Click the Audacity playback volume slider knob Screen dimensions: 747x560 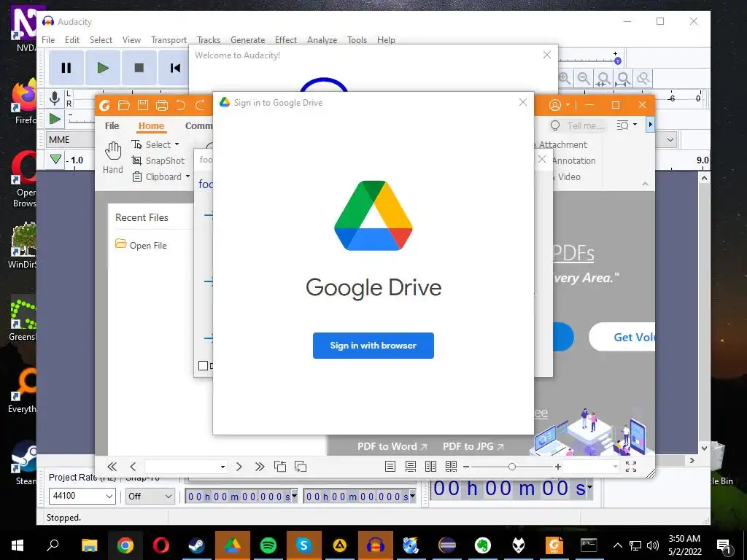click(617, 61)
